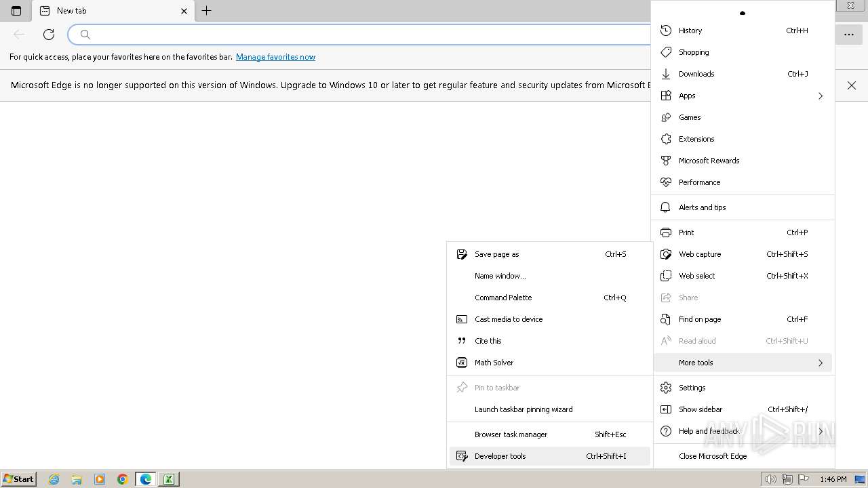868x488 pixels.
Task: Open Internet Explorer from taskbar
Action: (x=54, y=479)
